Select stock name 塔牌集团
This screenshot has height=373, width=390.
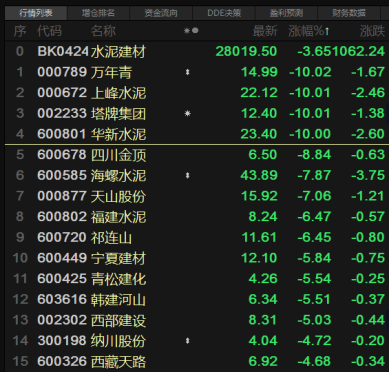(118, 114)
